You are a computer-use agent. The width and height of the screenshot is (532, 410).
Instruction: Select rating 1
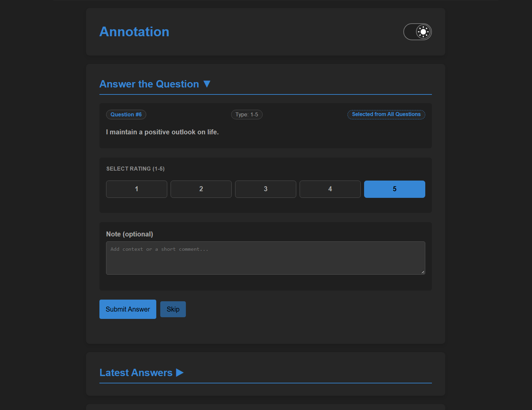(x=137, y=189)
